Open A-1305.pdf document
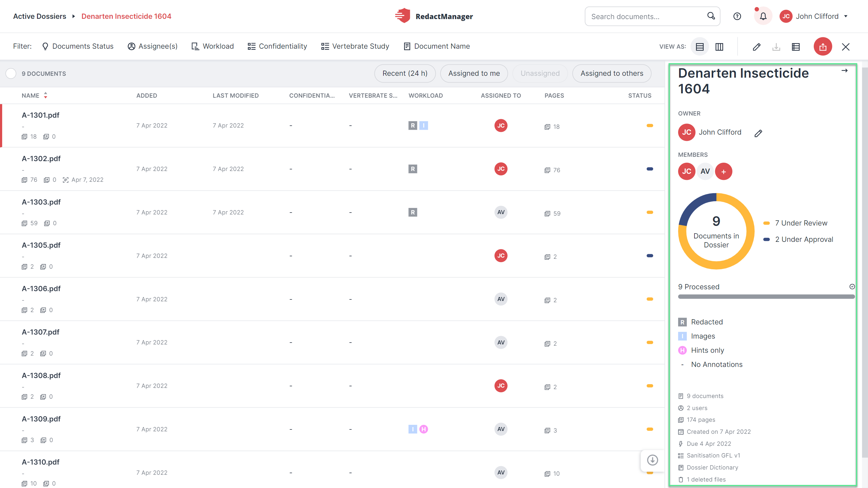Image resolution: width=868 pixels, height=488 pixels. [41, 245]
